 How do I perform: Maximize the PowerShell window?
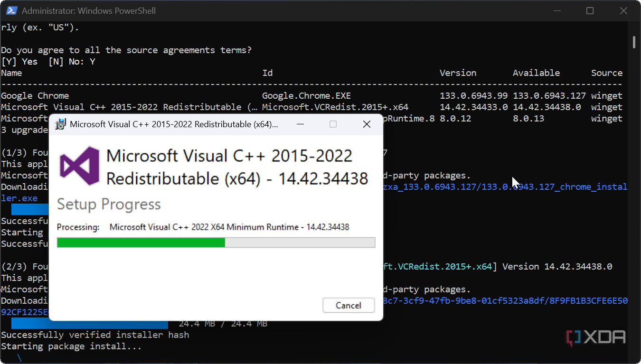[x=590, y=10]
